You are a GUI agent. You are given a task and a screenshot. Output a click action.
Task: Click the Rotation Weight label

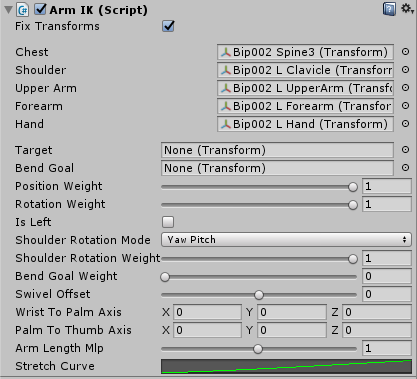[x=60, y=204]
